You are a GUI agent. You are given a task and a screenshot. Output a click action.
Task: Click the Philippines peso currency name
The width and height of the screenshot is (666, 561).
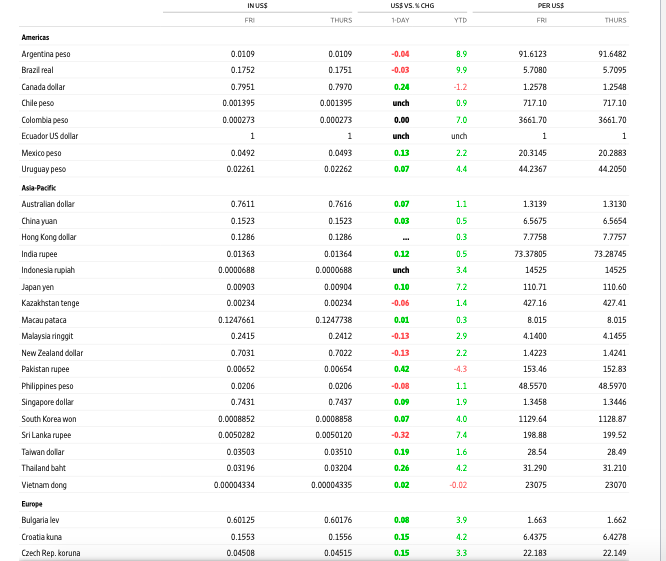(x=47, y=386)
